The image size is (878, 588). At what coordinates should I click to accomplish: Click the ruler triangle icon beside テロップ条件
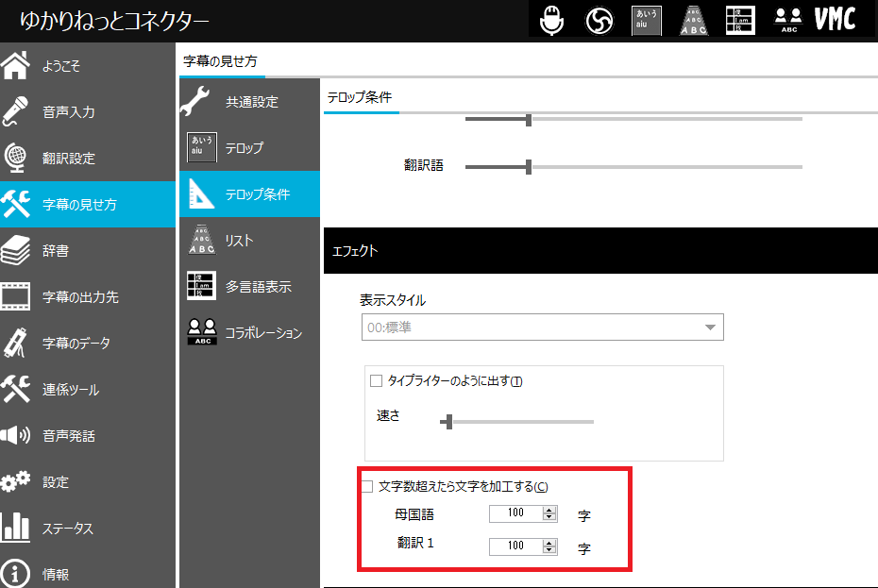[202, 193]
